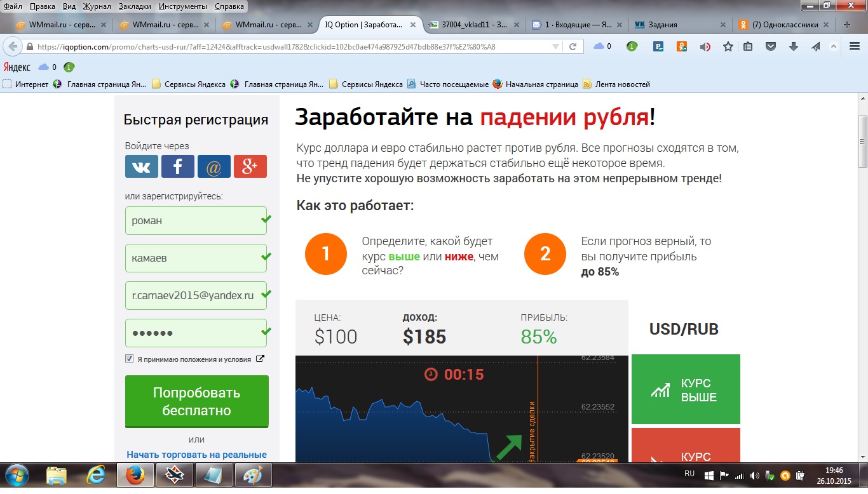The height and width of the screenshot is (494, 868).
Task: Click the browser back arrow button
Action: [13, 46]
